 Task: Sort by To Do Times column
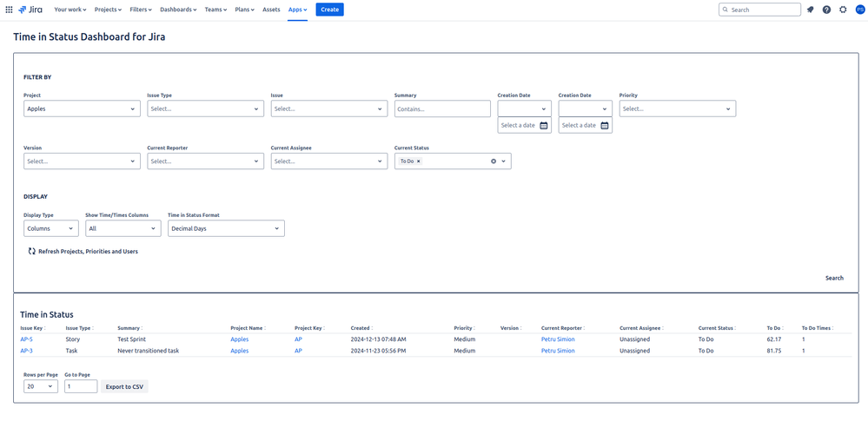click(x=818, y=328)
